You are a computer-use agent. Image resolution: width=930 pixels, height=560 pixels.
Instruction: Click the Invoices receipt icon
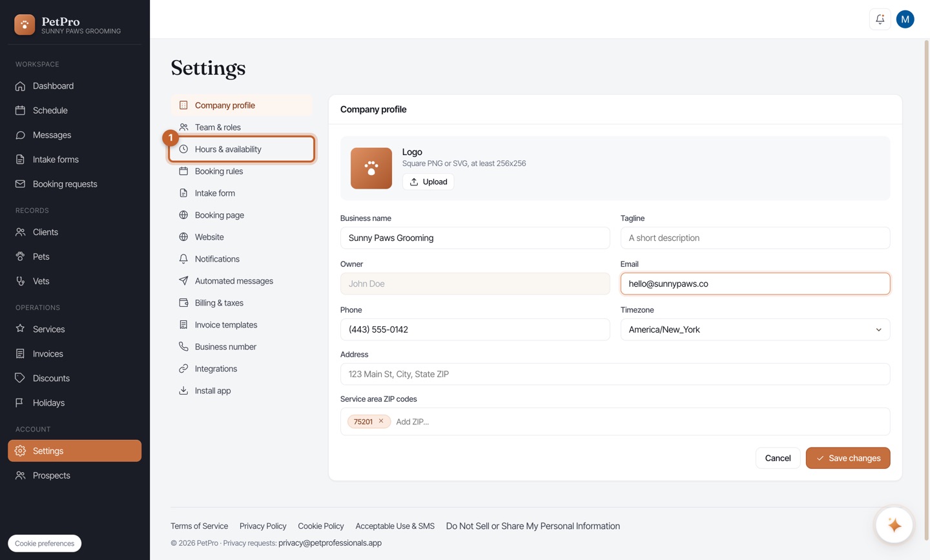[x=20, y=353]
